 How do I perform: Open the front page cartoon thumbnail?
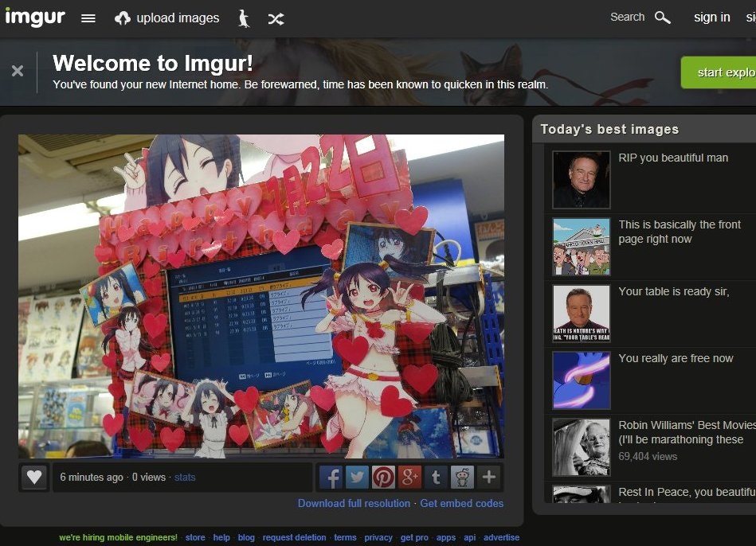582,247
